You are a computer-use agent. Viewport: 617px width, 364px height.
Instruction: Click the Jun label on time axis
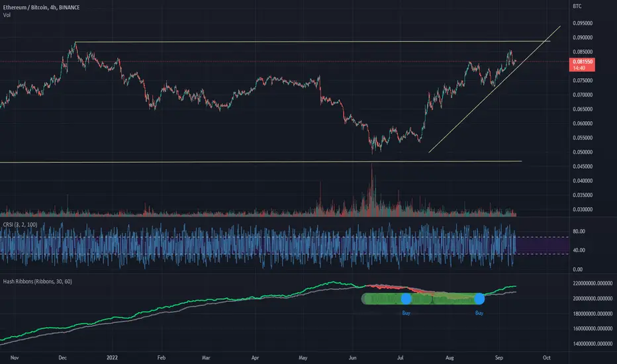tap(352, 357)
